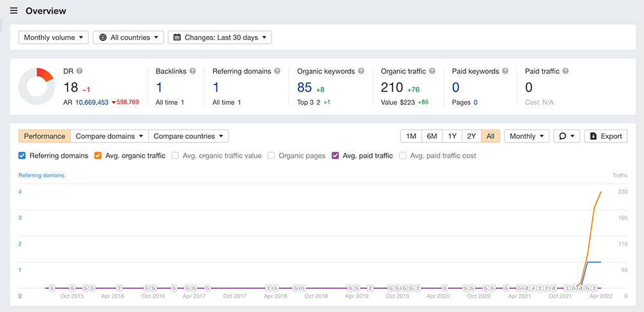Switch to the Compare domains tab
The width and height of the screenshot is (644, 312).
coord(109,136)
